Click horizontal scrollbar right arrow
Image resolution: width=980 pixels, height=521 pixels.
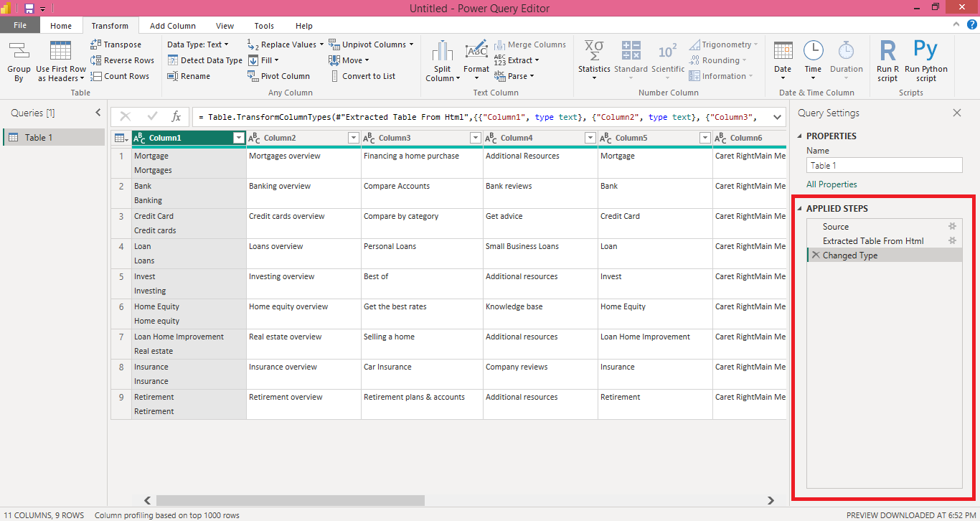tap(771, 500)
